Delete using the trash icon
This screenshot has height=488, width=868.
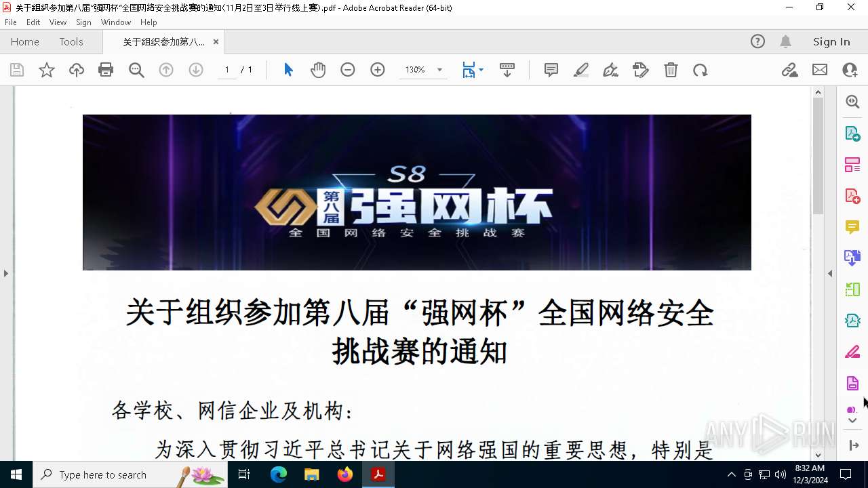[671, 70]
